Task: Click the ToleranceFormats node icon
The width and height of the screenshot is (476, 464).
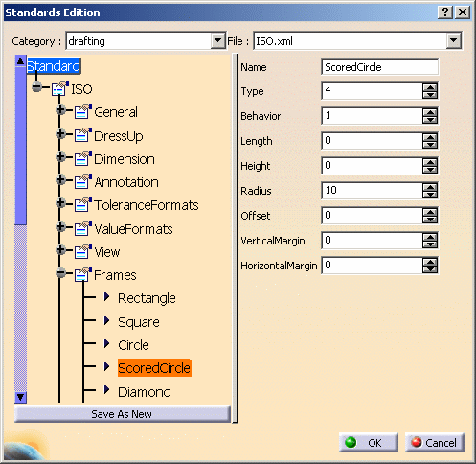Action: (83, 205)
